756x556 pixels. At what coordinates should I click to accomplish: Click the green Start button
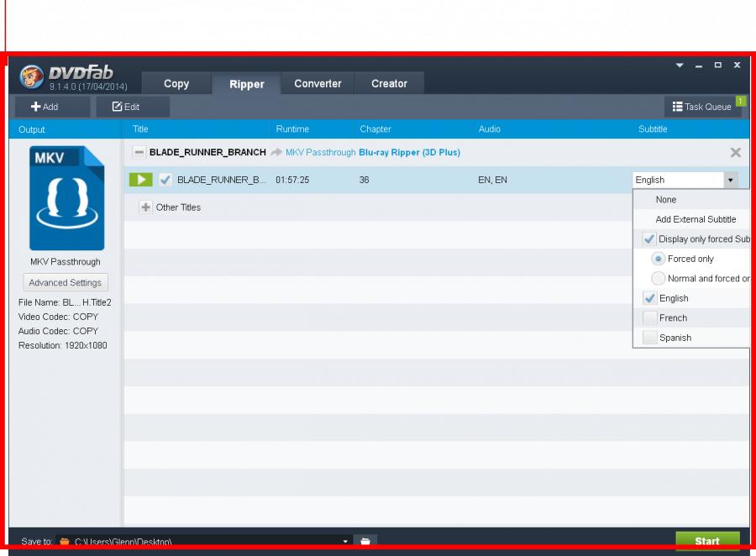(707, 541)
